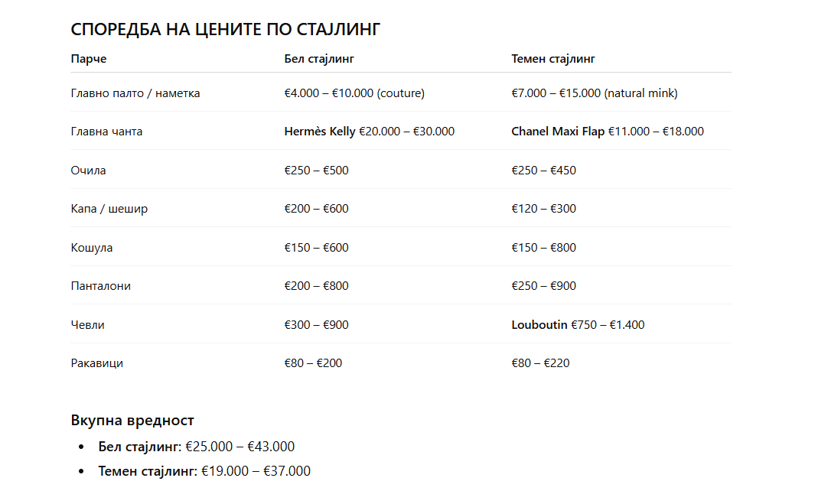Viewport: 818px width, 504px height.
Task: Select the Ракавици row label
Action: point(97,363)
